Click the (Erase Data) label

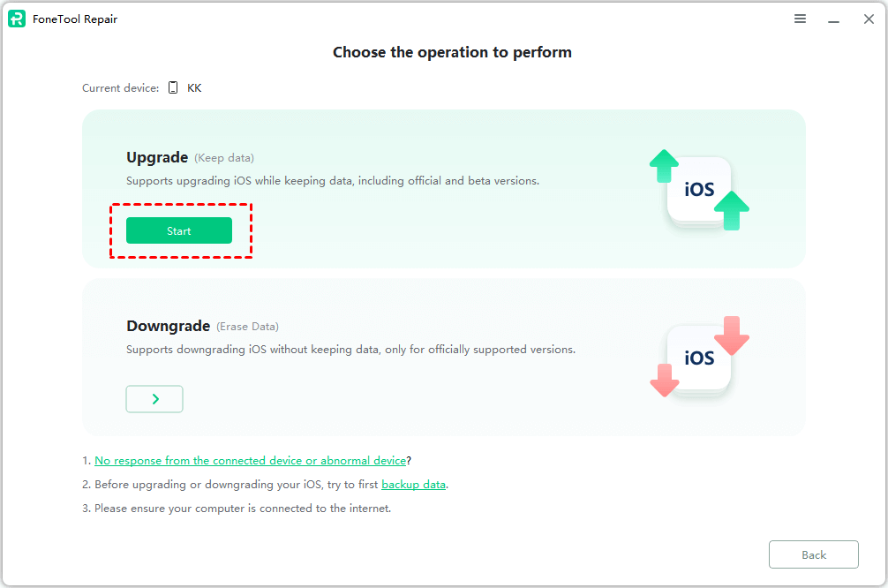click(x=248, y=327)
